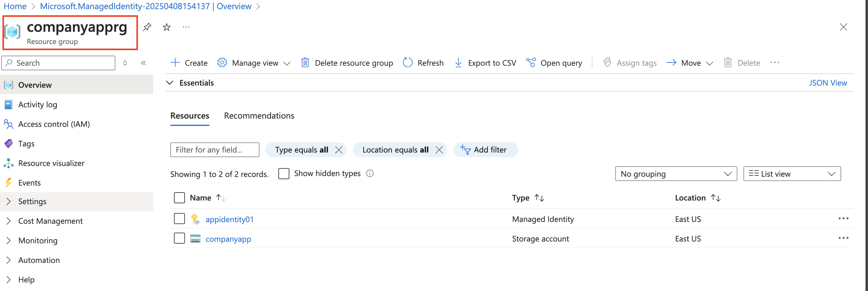This screenshot has width=868, height=291.
Task: Pin the companyapprg resource group to dashboard
Action: [147, 27]
